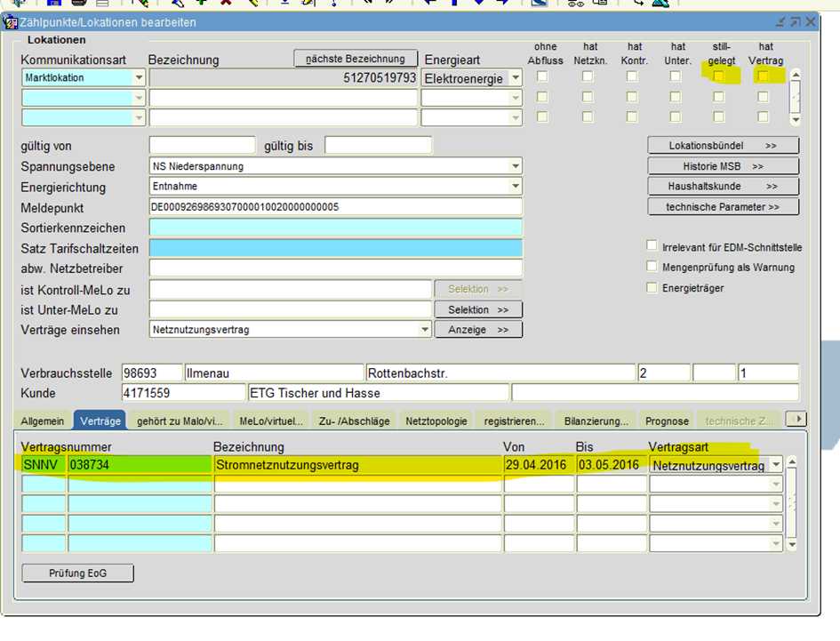The width and height of the screenshot is (840, 641).
Task: Open Historie MSB
Action: (x=723, y=166)
